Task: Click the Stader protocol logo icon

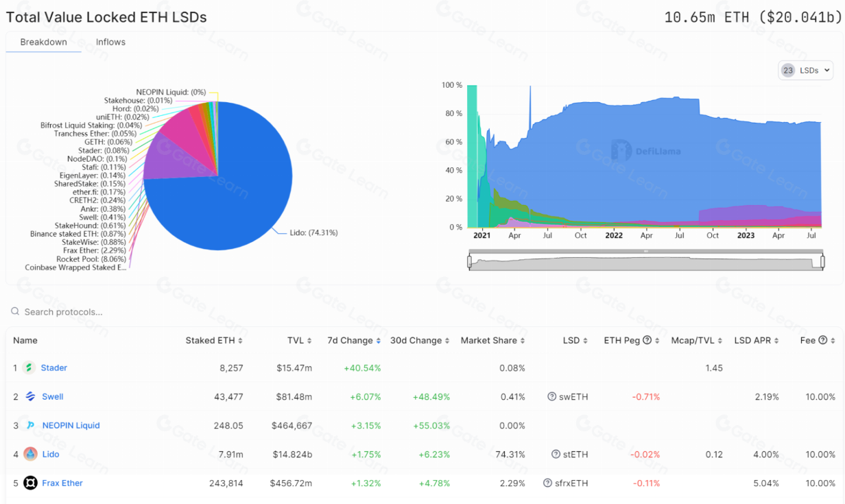Action: 29,368
